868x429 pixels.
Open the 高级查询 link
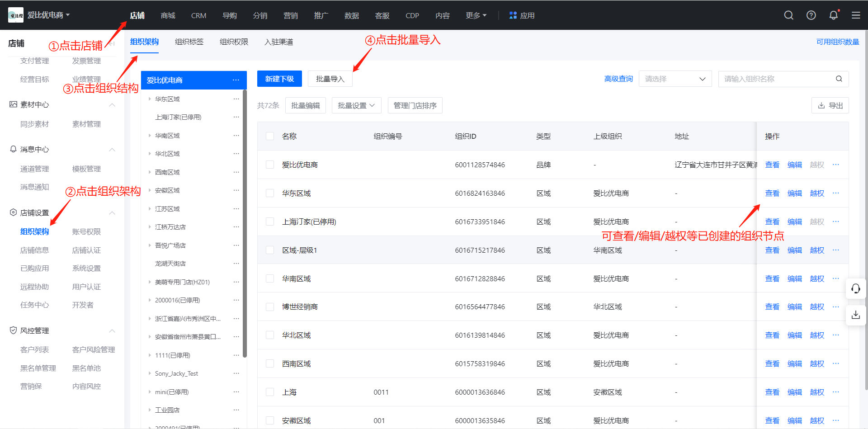[x=618, y=79]
